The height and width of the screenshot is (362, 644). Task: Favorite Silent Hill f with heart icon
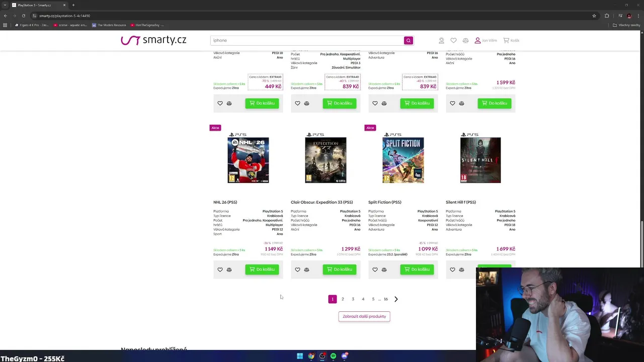[452, 269]
